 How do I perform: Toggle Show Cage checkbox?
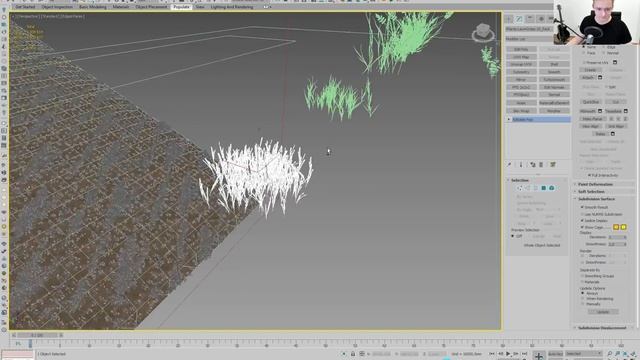(x=582, y=227)
